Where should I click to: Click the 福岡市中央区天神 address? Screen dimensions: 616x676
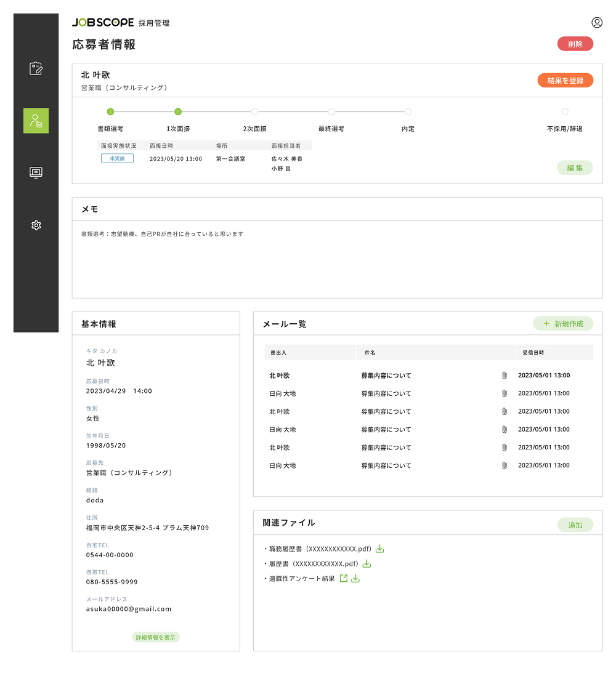click(x=147, y=527)
